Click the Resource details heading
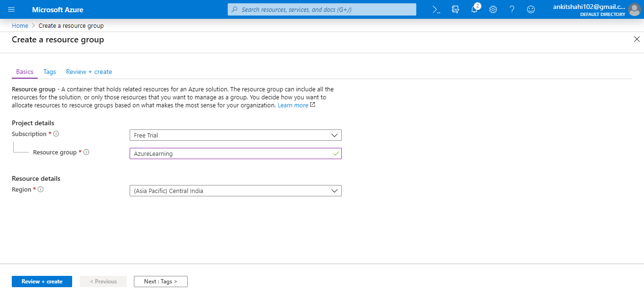Screen dimensions: 644x298 point(36,178)
